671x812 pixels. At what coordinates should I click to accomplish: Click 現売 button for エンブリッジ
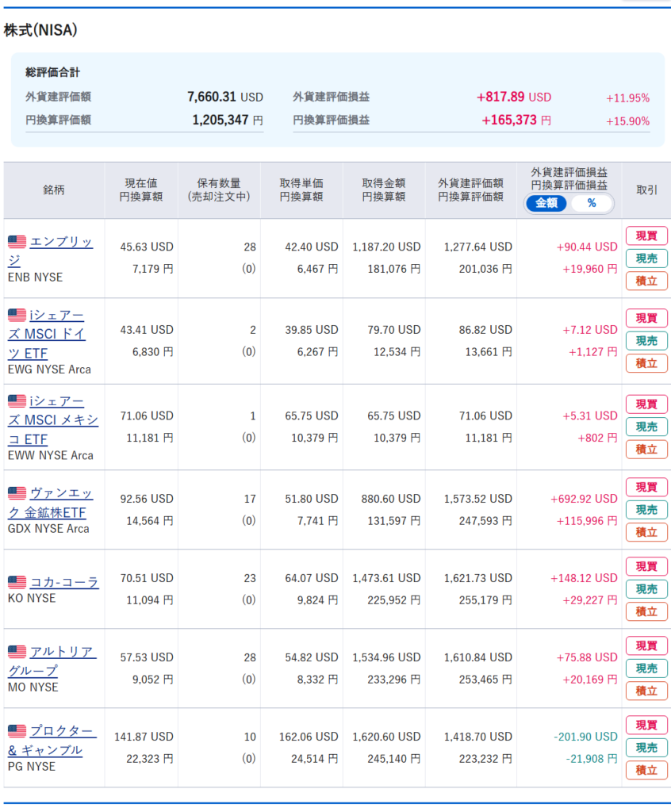646,259
